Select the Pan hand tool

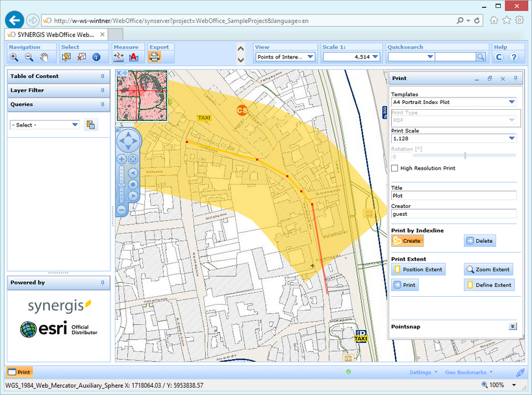(x=45, y=57)
